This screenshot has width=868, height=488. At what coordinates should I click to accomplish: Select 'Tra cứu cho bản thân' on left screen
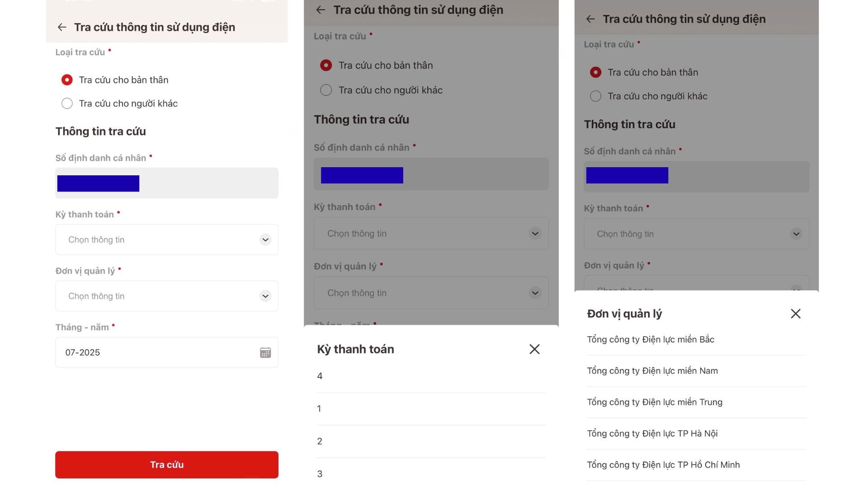[115, 80]
